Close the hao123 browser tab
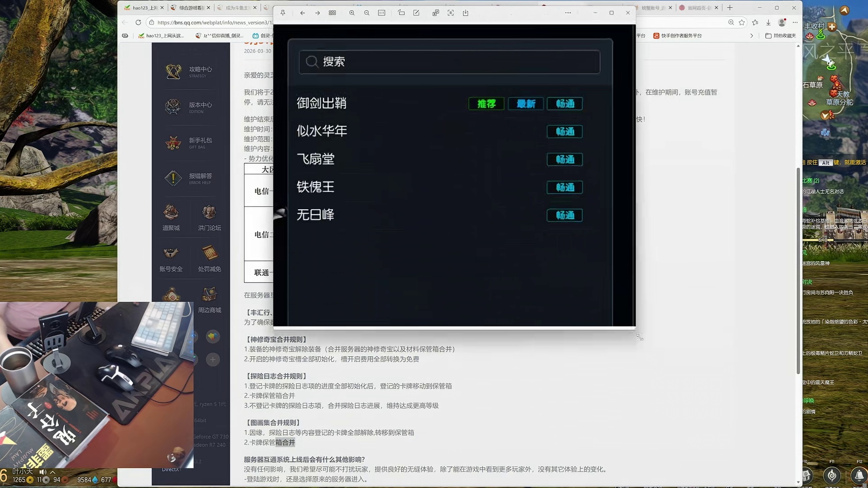 point(162,8)
